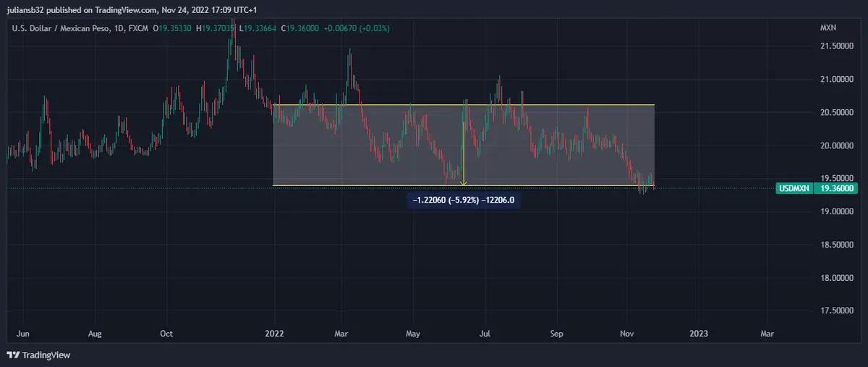The width and height of the screenshot is (868, 367).
Task: Click the MXN currency label above price axis
Action: click(827, 28)
